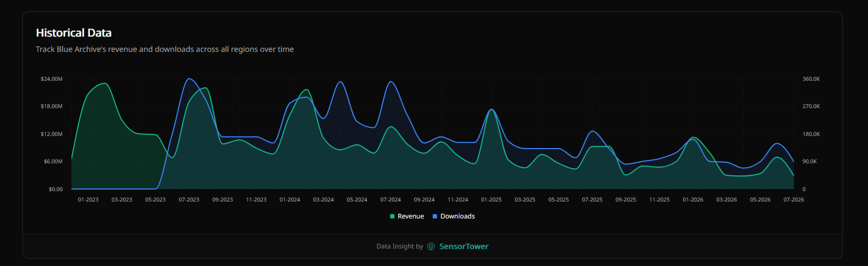Open the SensorTower link
Screen dimensions: 868x266
coord(458,246)
